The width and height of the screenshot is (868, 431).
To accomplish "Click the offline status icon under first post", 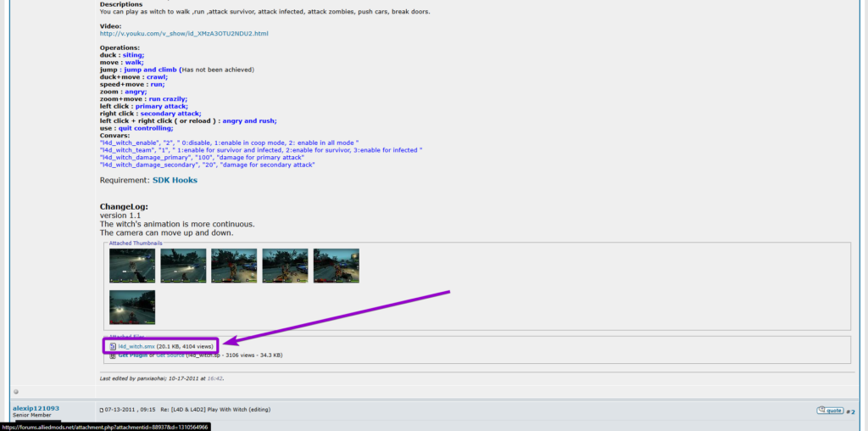I will (x=16, y=392).
